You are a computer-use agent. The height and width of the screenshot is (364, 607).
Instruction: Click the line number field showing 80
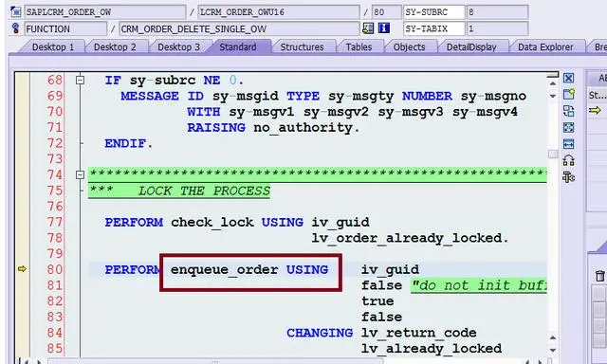click(x=386, y=12)
